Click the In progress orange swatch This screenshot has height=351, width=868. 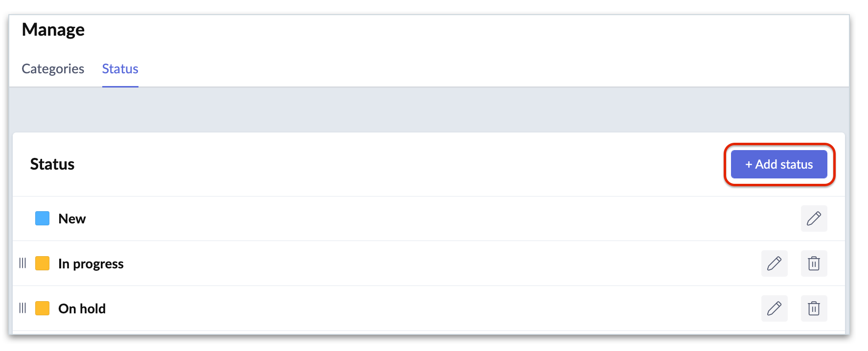pos(43,263)
